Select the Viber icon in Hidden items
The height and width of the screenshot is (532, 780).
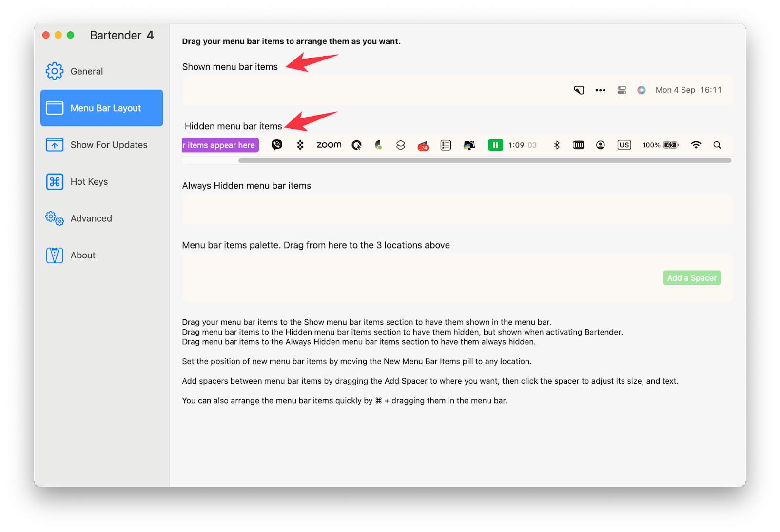pyautogui.click(x=277, y=145)
